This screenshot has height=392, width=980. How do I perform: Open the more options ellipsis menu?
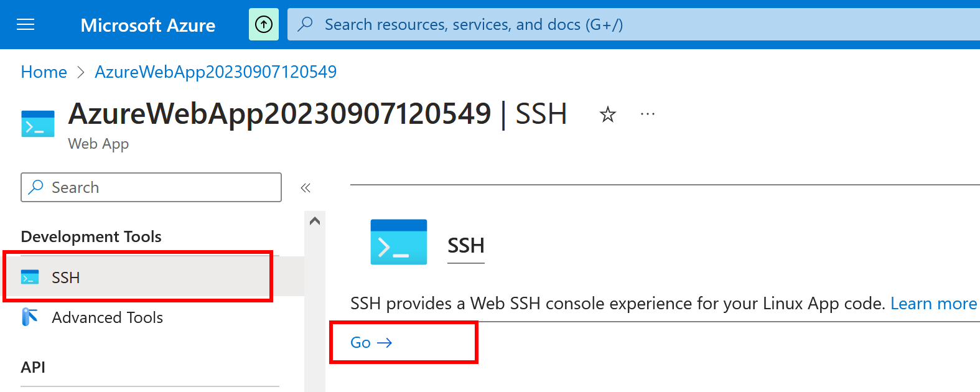(x=648, y=114)
